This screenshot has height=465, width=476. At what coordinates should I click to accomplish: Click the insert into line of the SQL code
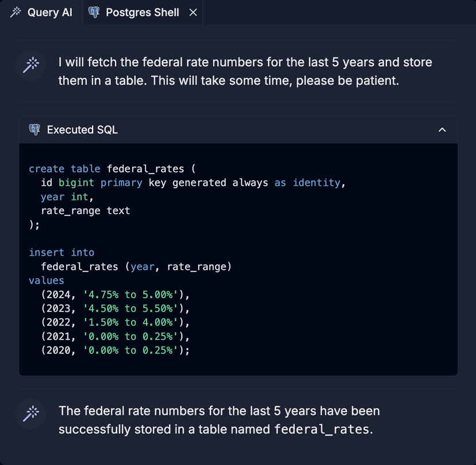tap(62, 252)
